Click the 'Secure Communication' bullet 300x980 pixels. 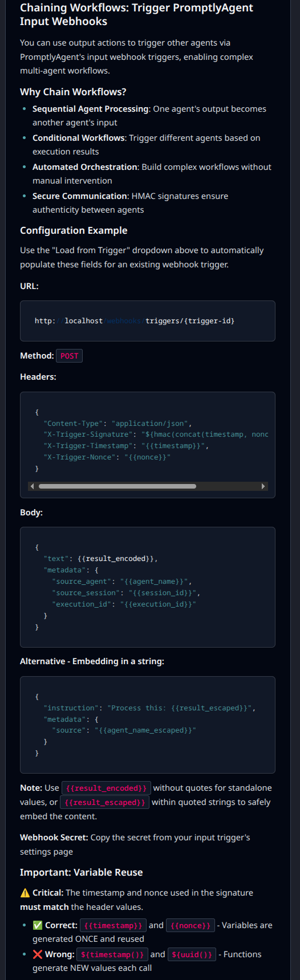tap(130, 203)
